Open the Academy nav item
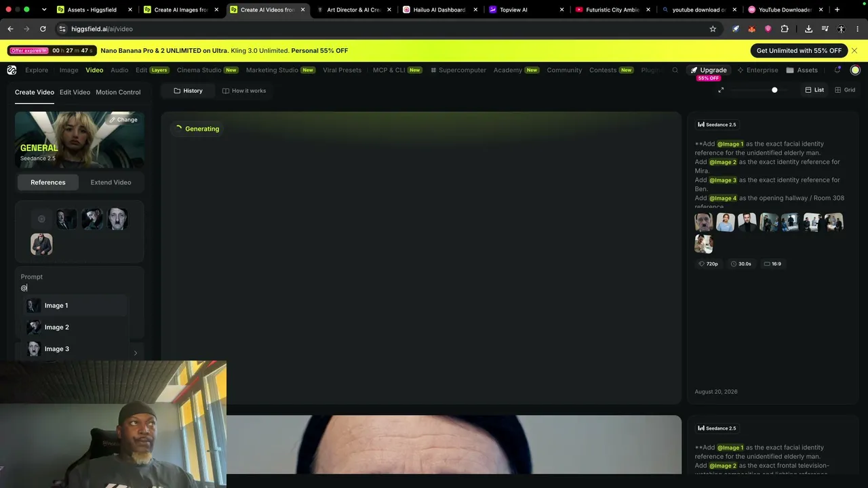 click(515, 70)
